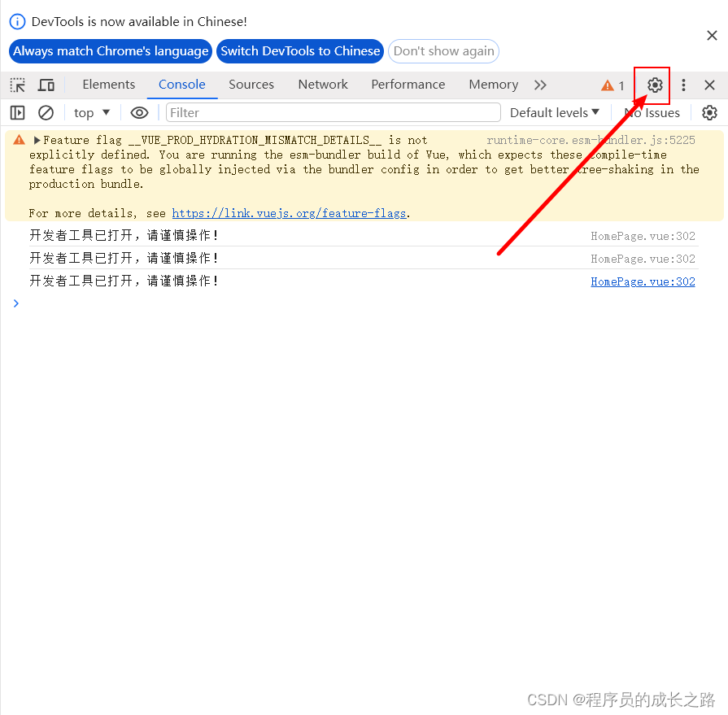728x715 pixels.
Task: Toggle the device toolbar icon
Action: tap(46, 85)
